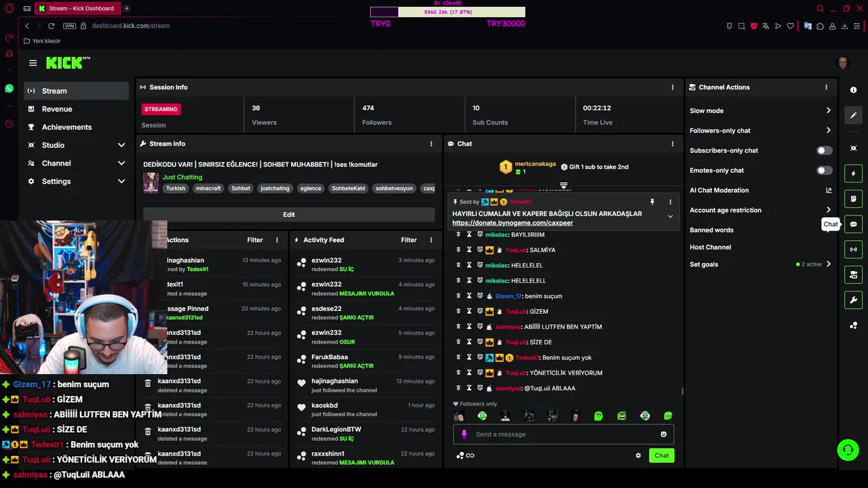The image size is (868, 488).
Task: Open Activity Feed three-dot options menu
Action: click(x=431, y=240)
